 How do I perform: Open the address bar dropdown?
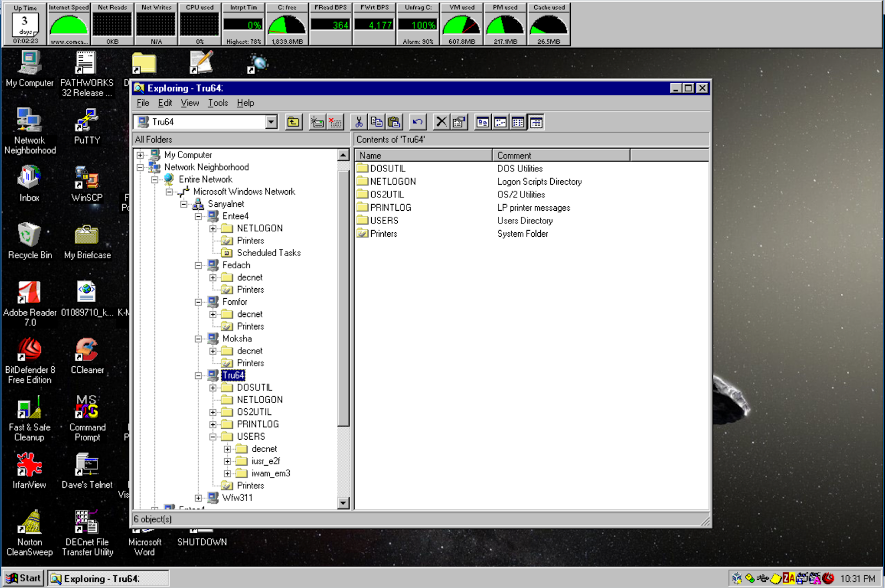270,122
